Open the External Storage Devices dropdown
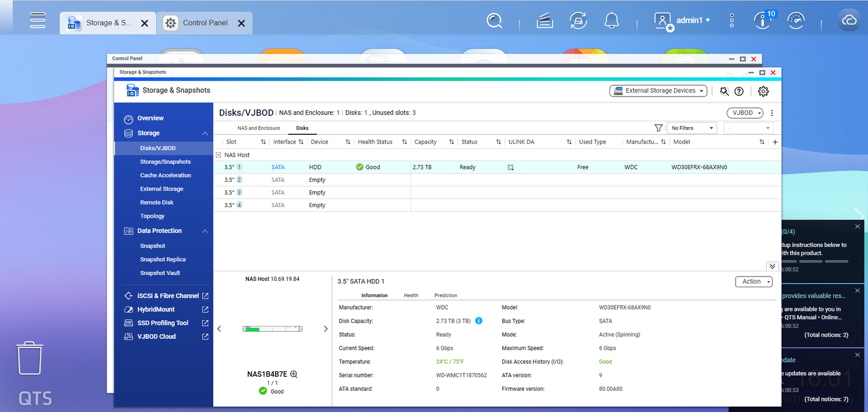Viewport: 868px width, 412px height. tap(658, 91)
